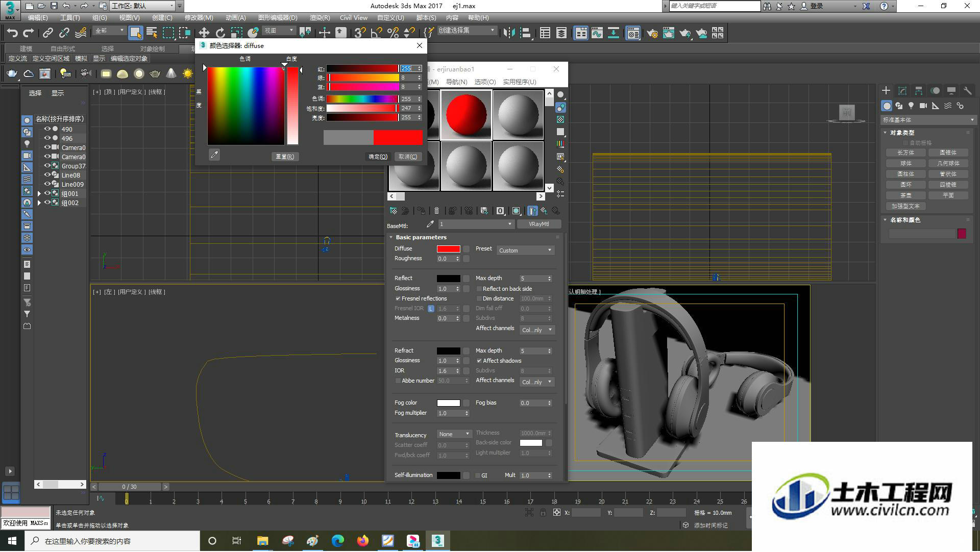Screen dimensions: 980x552
Task: Open the 3ds Max taskbar icon
Action: [x=438, y=541]
